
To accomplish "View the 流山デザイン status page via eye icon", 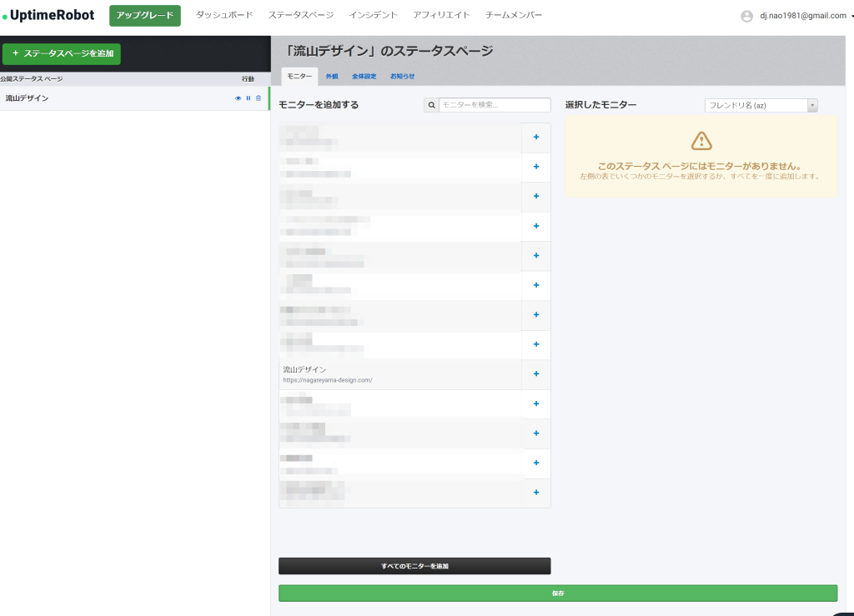I will [238, 98].
